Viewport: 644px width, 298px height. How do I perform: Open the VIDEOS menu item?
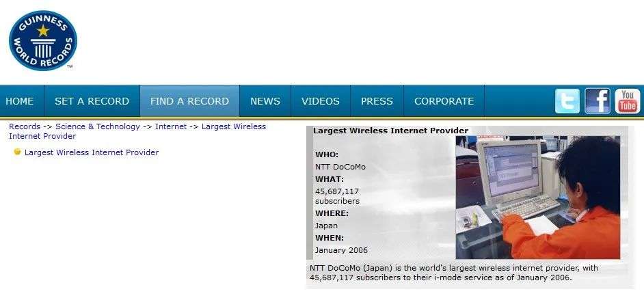point(321,101)
